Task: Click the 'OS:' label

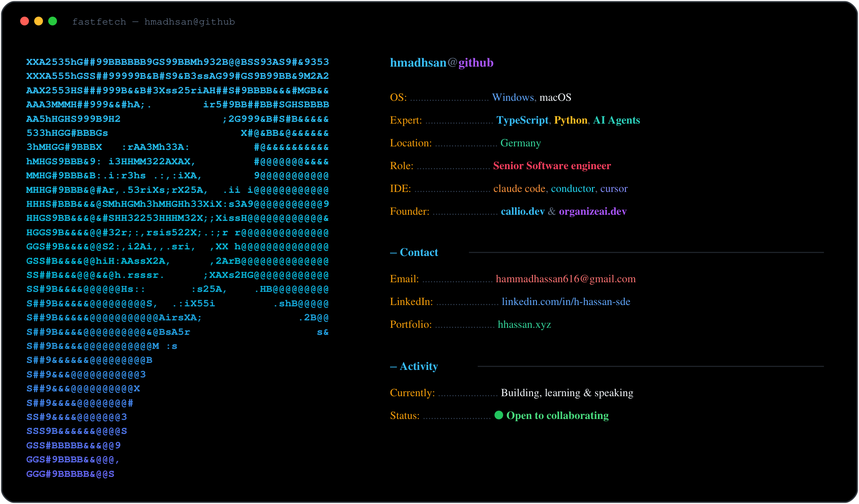Action: click(398, 97)
